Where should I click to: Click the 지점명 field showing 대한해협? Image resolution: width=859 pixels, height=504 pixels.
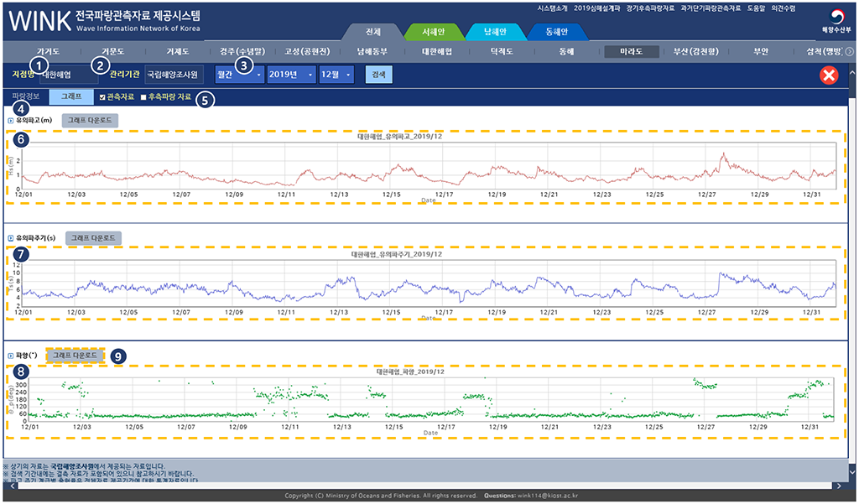pyautogui.click(x=69, y=75)
